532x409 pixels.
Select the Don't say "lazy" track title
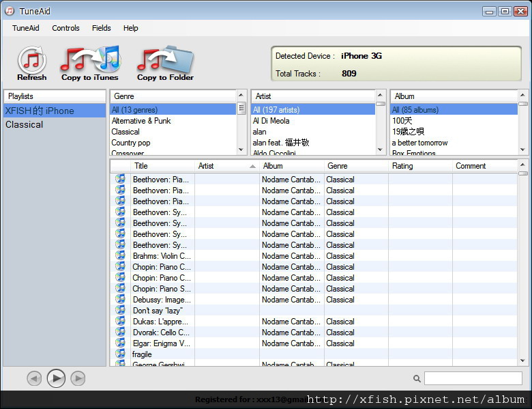click(x=158, y=311)
